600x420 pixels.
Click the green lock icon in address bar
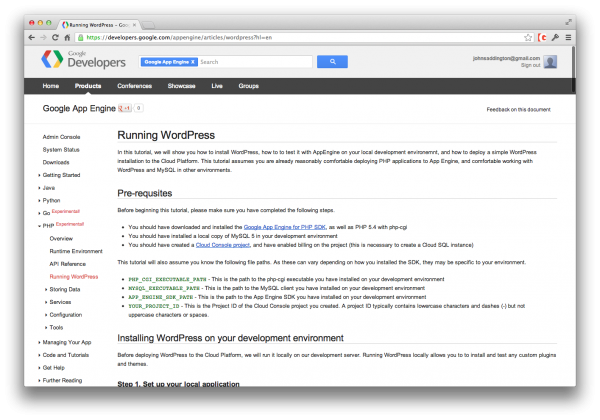click(x=80, y=37)
